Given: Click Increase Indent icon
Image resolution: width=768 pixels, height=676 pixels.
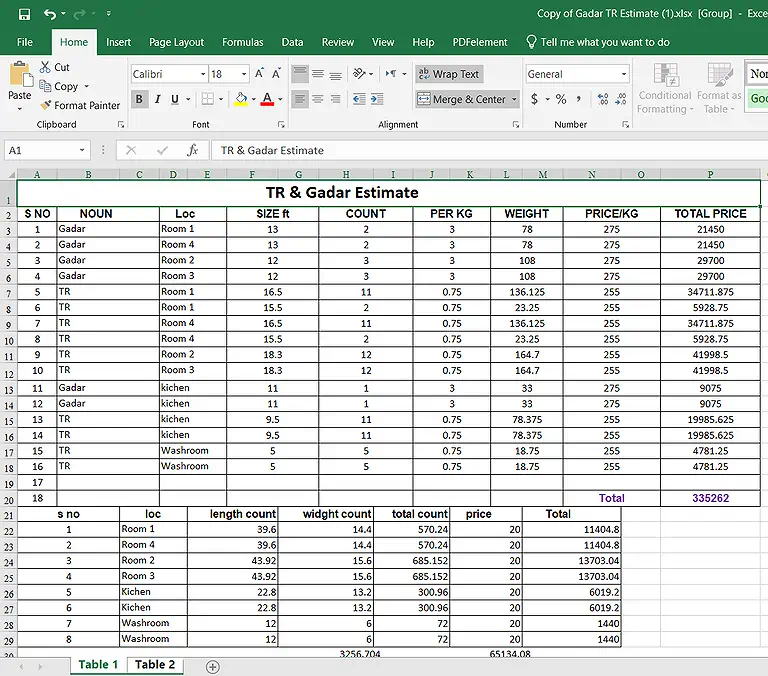Looking at the screenshot, I should tap(377, 99).
